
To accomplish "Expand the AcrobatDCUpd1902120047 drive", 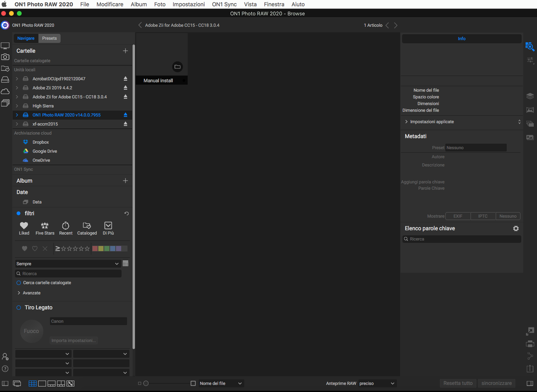I will [17, 79].
